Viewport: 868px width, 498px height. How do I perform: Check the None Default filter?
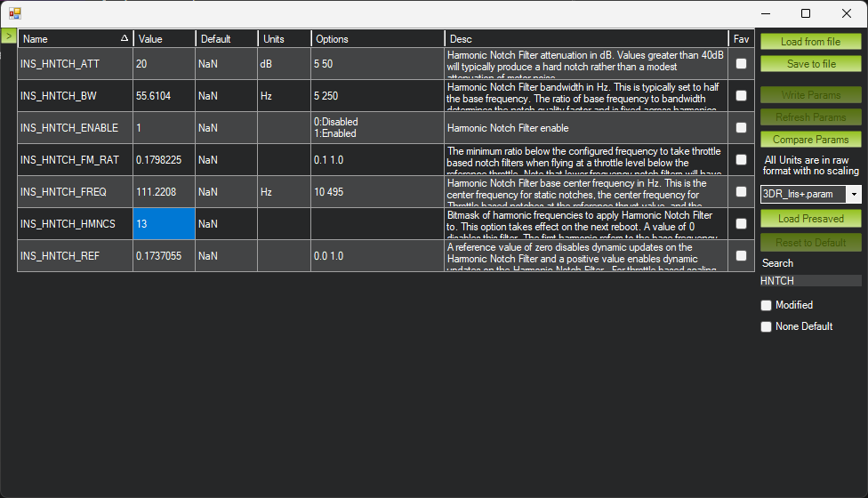[x=766, y=326]
